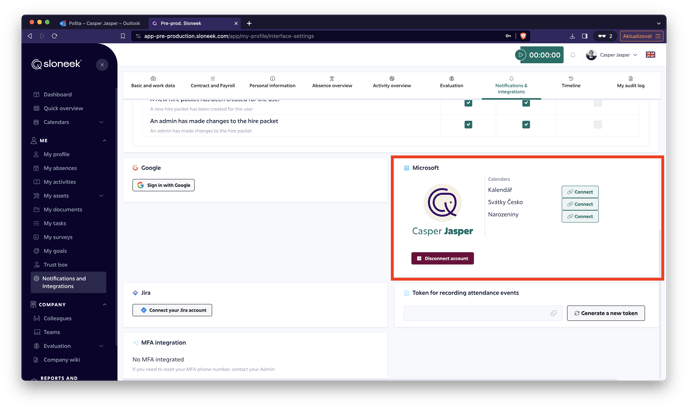Reload the page in the browser

(x=54, y=36)
